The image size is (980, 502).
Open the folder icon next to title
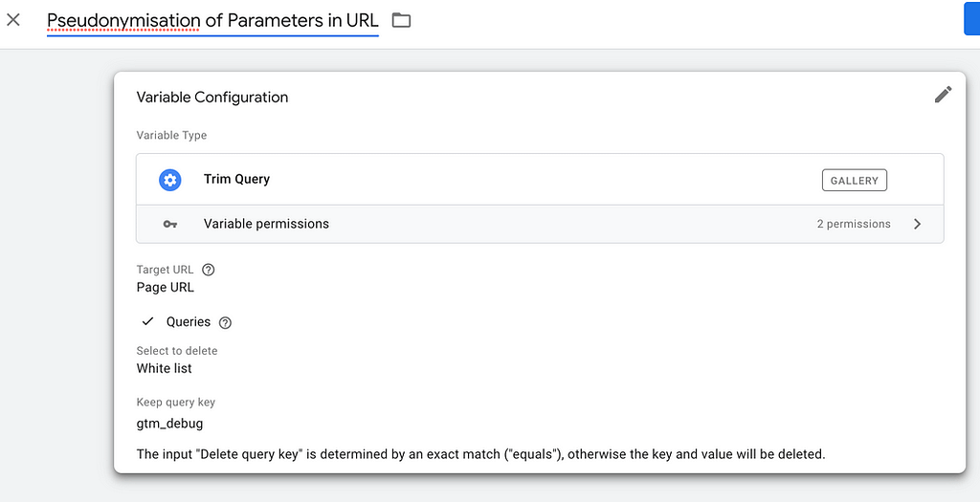pyautogui.click(x=401, y=21)
